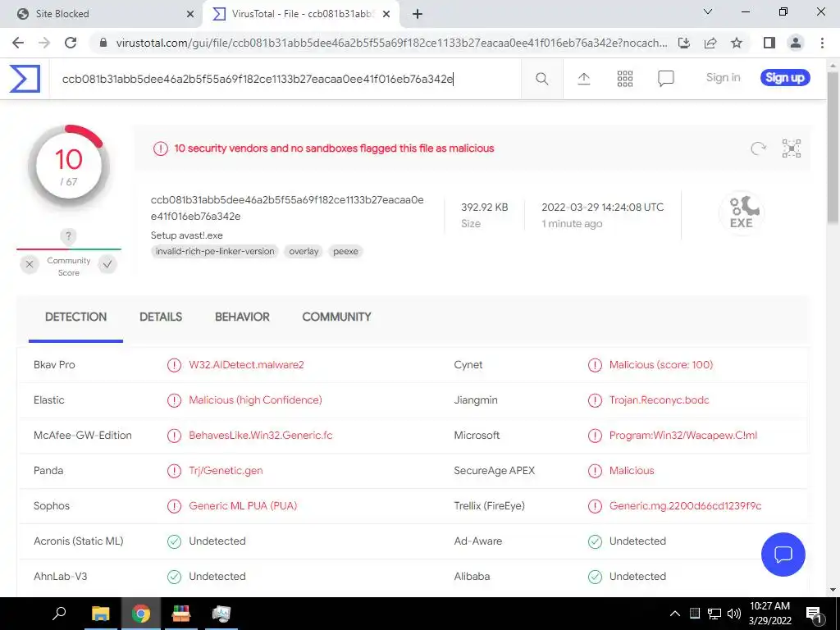Open the BEHAVIOR tab
840x630 pixels.
242,317
